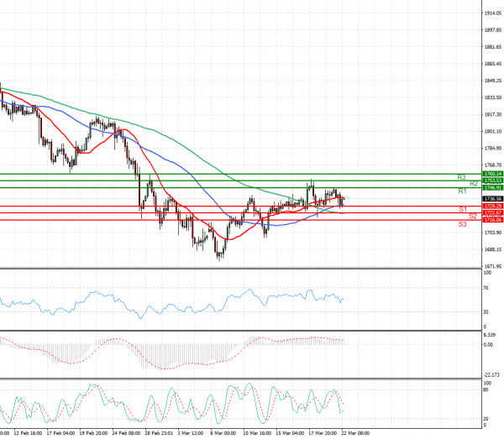
Task: Click the 19 Feb 20:00 time label
Action: coord(93,433)
